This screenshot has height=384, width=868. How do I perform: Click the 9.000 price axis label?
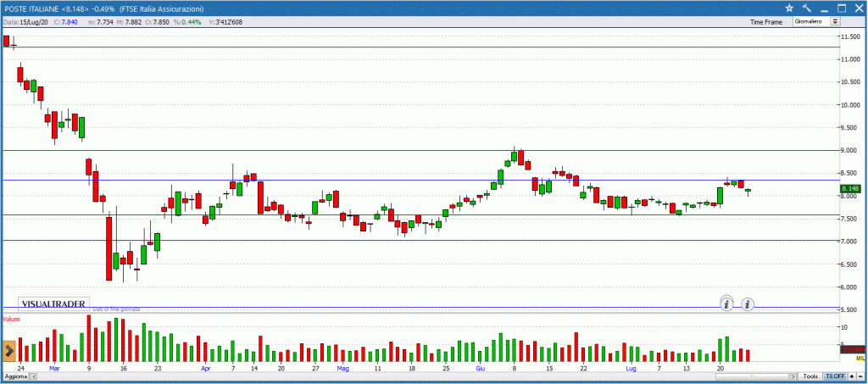[850, 151]
